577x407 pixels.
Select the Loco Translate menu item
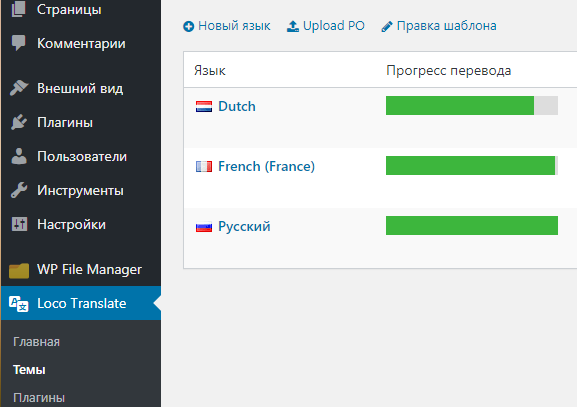81,303
